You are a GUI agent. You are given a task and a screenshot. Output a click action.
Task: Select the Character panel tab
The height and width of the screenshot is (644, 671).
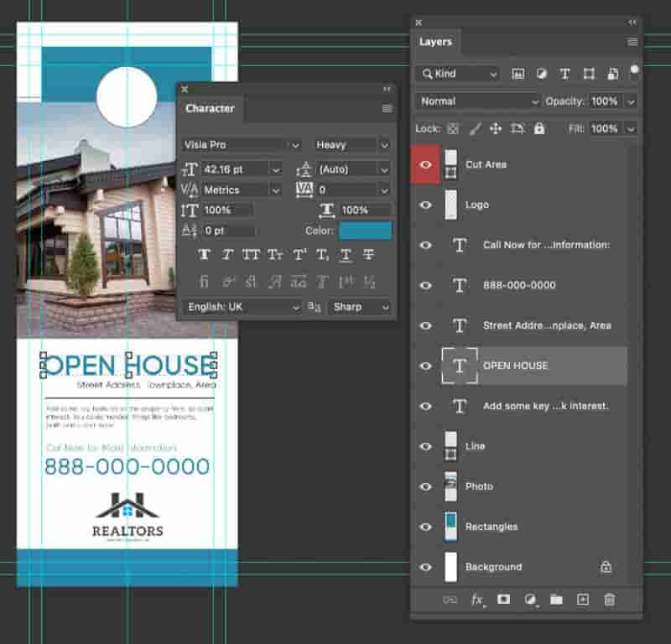pyautogui.click(x=211, y=109)
